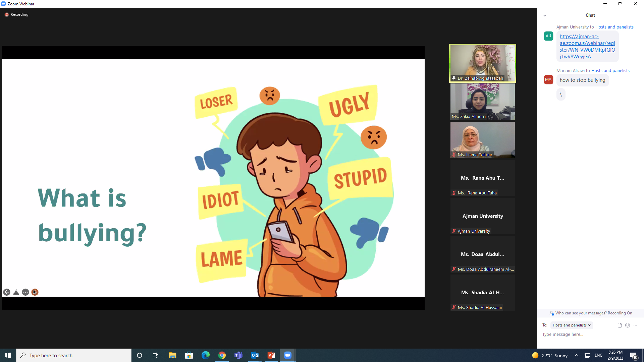Open Microsoft Teams from the taskbar
The image size is (644, 362).
238,355
